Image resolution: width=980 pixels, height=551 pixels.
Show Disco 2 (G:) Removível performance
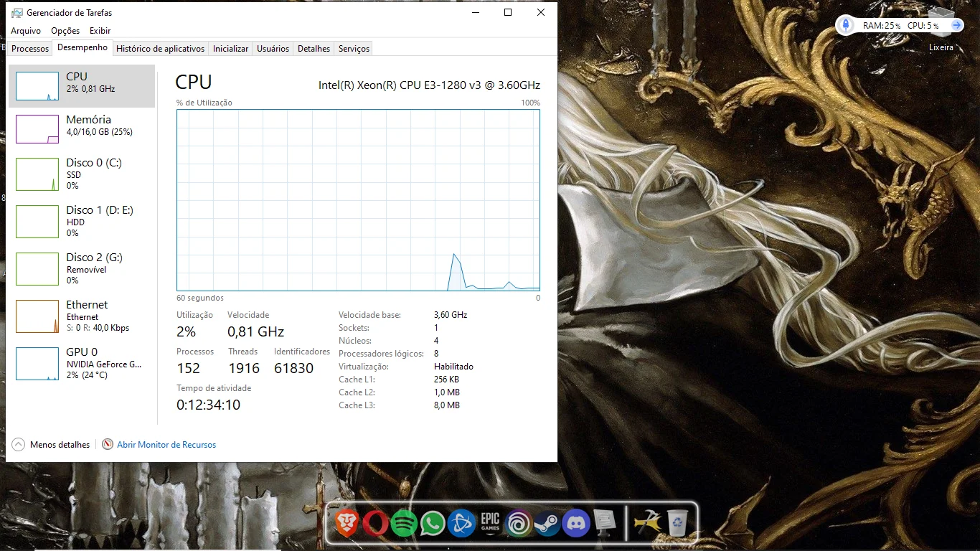tap(82, 269)
